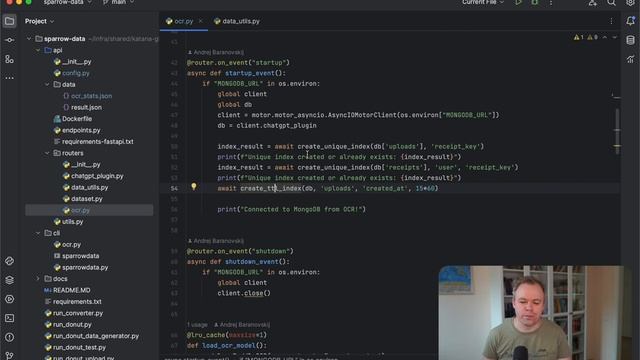Open the Project tool window icon

[x=9, y=21]
